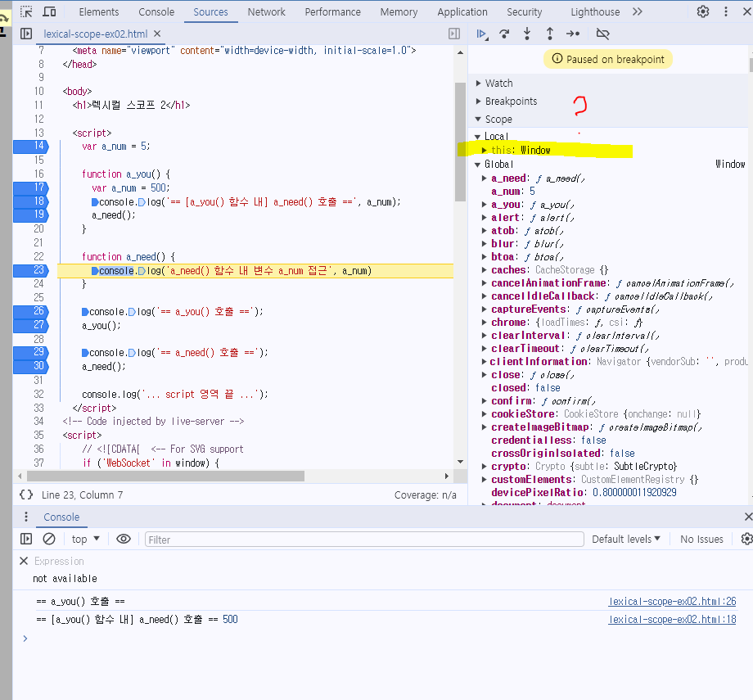Expand the crypto: Crypto entry
Viewport: 753px width, 700px height.
(485, 466)
